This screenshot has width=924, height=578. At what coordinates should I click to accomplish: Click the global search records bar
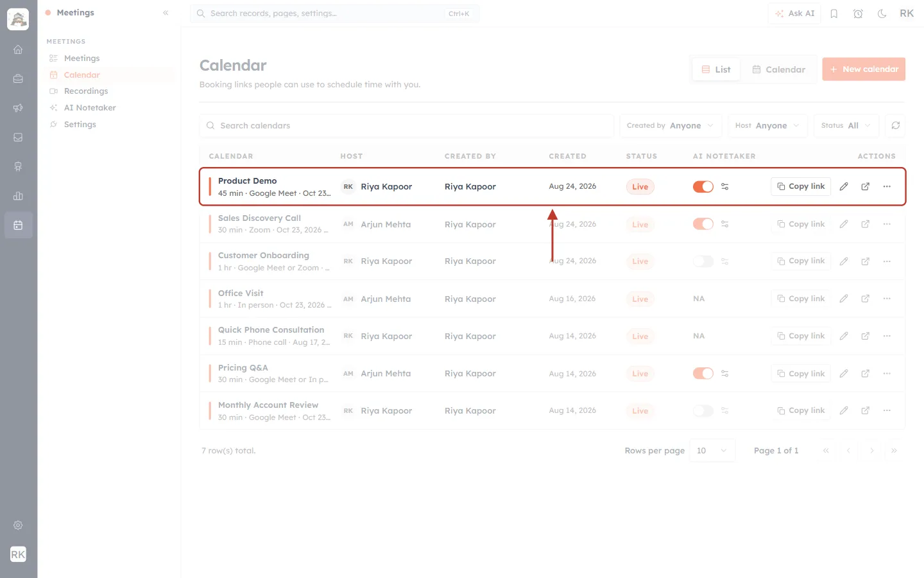[334, 13]
